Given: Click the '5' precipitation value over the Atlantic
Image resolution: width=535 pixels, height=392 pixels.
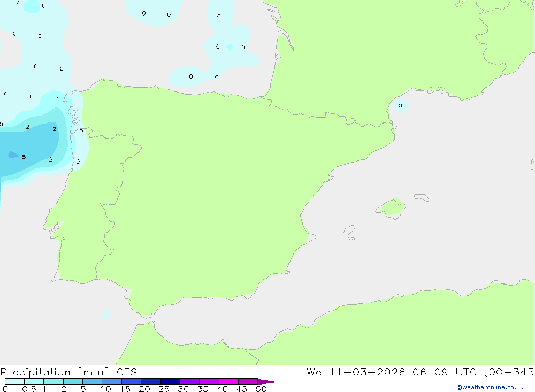Looking at the screenshot, I should click(x=24, y=157).
